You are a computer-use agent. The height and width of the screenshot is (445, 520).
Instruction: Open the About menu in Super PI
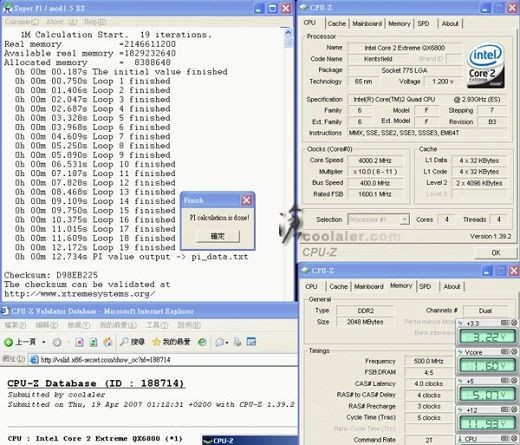coord(62,22)
